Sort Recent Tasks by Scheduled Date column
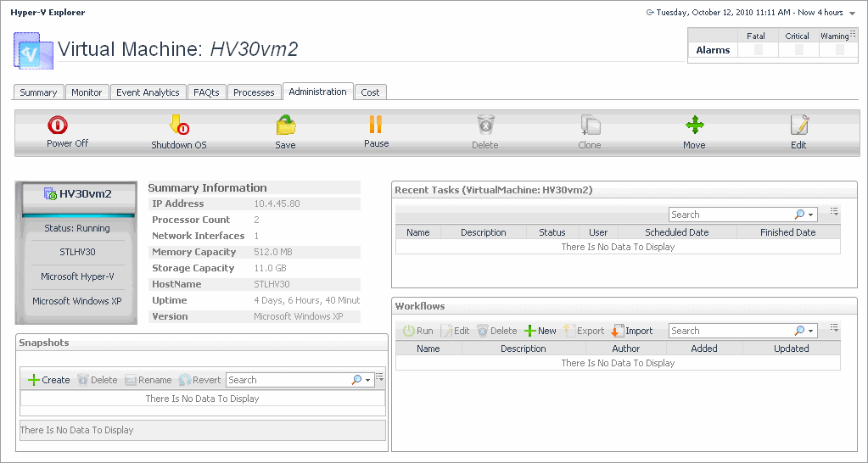868x463 pixels. coord(676,232)
